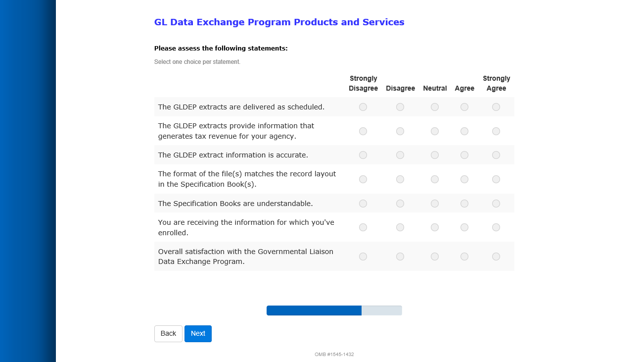This screenshot has width=644, height=362.
Task: Go Back to the previous page
Action: pyautogui.click(x=168, y=334)
